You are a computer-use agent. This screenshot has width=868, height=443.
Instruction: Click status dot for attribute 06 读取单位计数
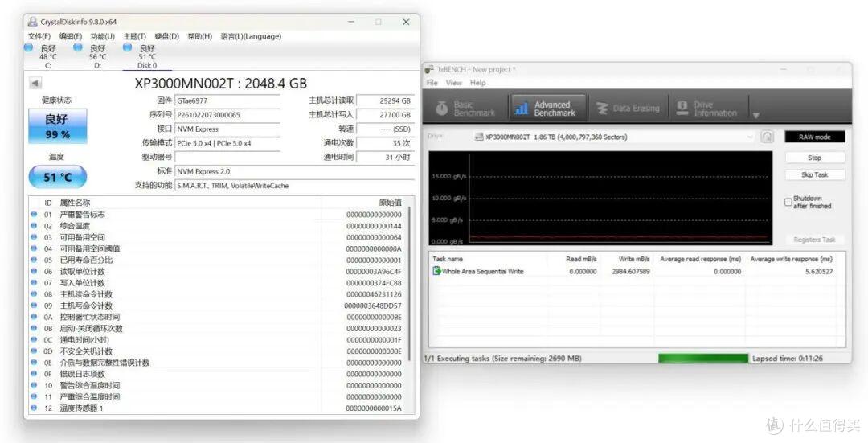click(x=34, y=271)
